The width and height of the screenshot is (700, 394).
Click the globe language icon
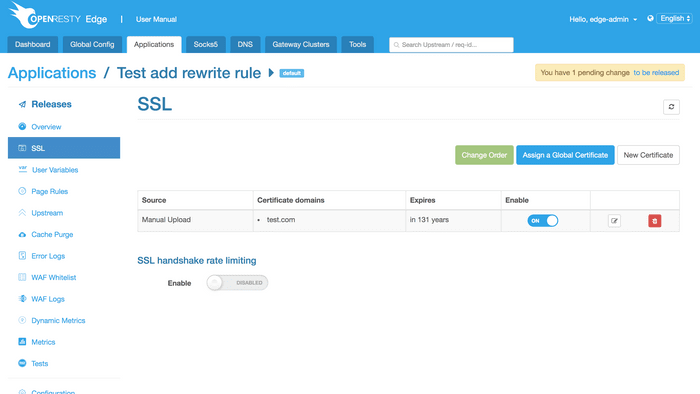point(650,18)
